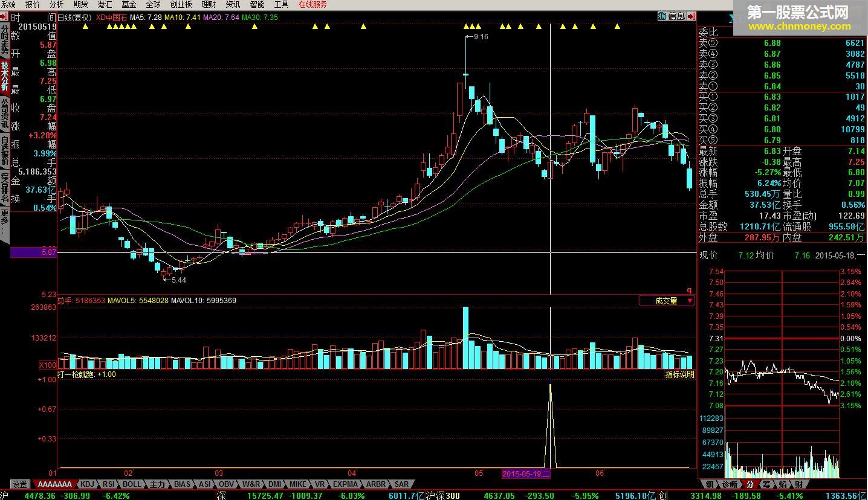This screenshot has width=868, height=500.
Task: Open the 分析 menu
Action: (x=56, y=4)
